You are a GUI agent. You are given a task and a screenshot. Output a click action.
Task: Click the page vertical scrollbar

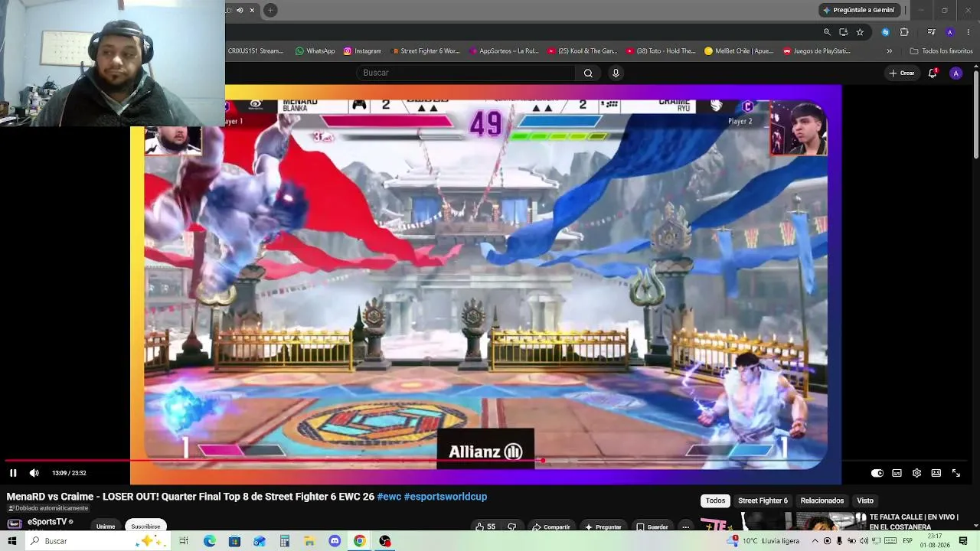[976, 115]
